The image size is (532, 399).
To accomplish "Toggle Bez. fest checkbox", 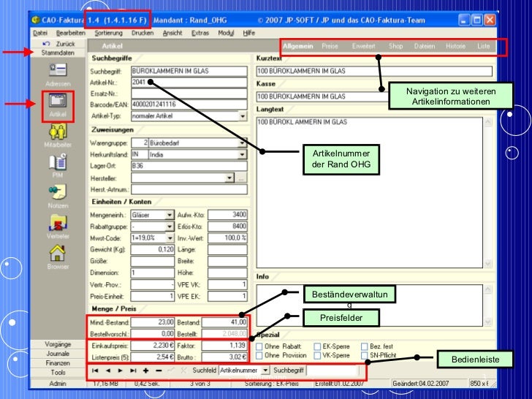I will pos(365,346).
